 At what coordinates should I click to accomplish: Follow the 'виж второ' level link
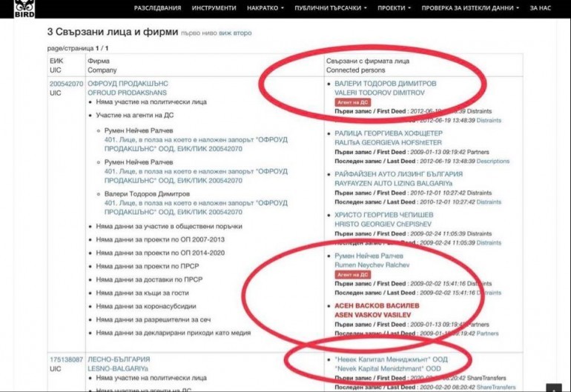coord(234,33)
